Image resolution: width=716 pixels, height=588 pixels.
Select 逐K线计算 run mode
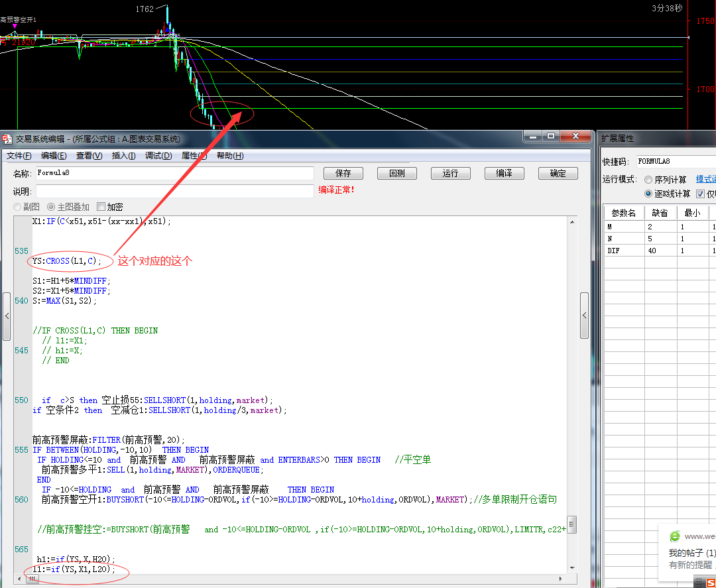(x=667, y=194)
